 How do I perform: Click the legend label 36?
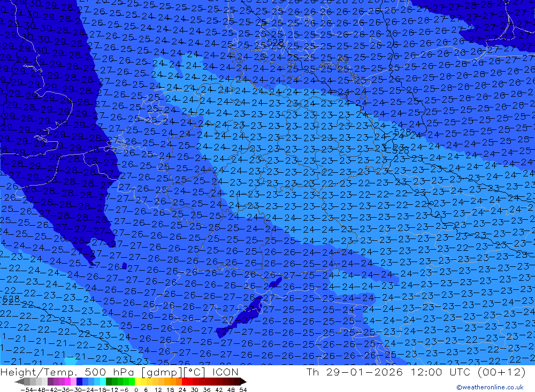(207, 390)
